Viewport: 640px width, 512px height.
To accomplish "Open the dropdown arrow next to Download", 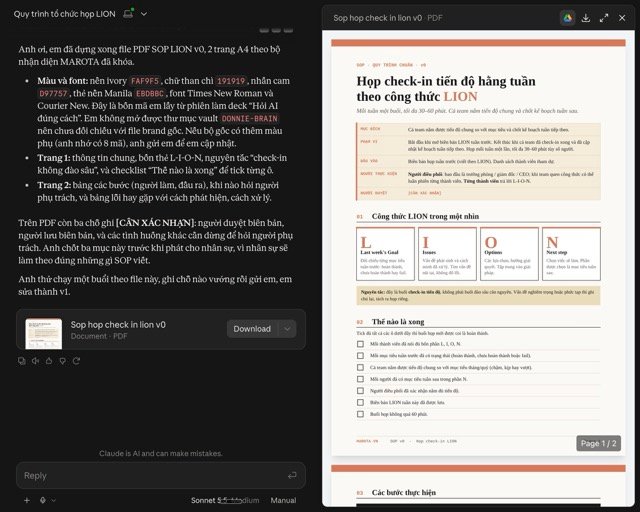I will coord(287,329).
